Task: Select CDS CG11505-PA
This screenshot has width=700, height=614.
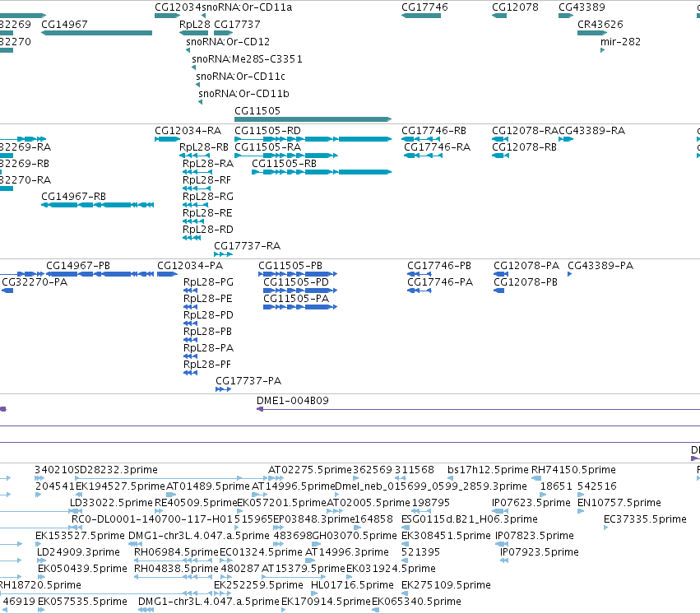Action: click(296, 299)
